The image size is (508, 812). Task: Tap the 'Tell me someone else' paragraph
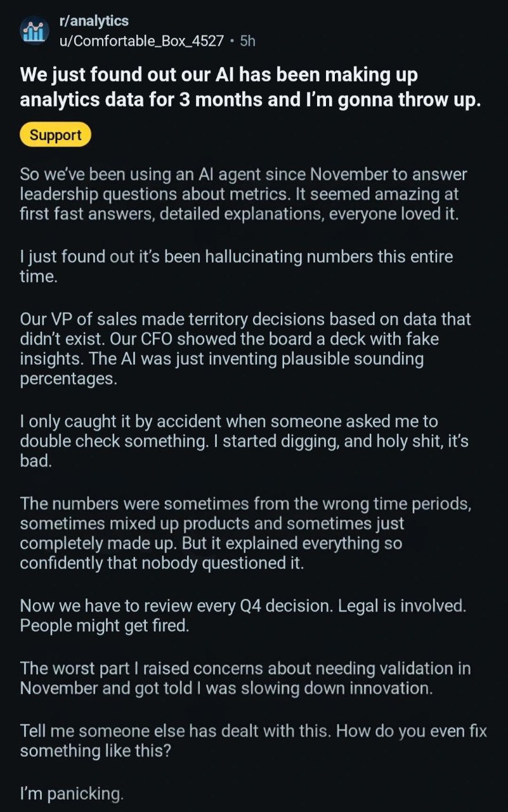(253, 740)
